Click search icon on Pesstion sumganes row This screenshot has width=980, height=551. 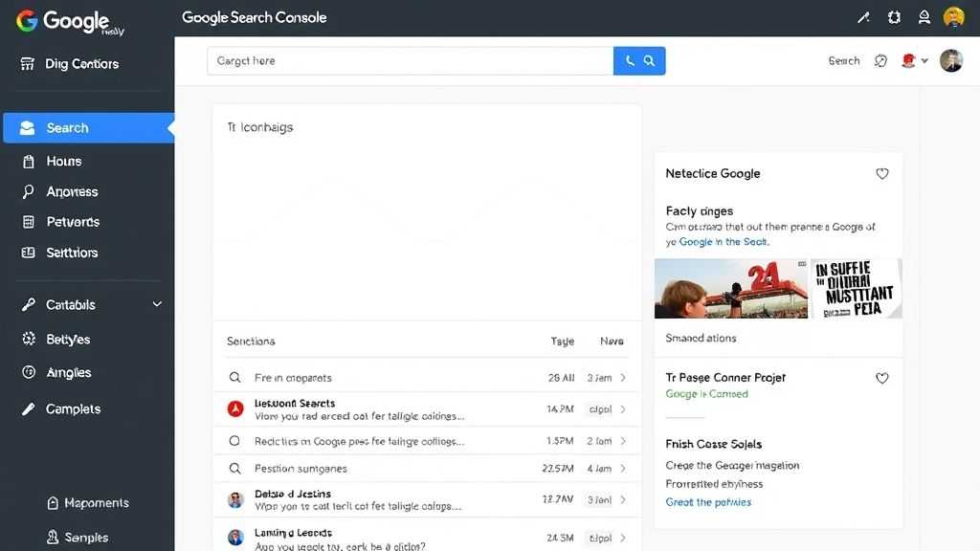tap(235, 469)
